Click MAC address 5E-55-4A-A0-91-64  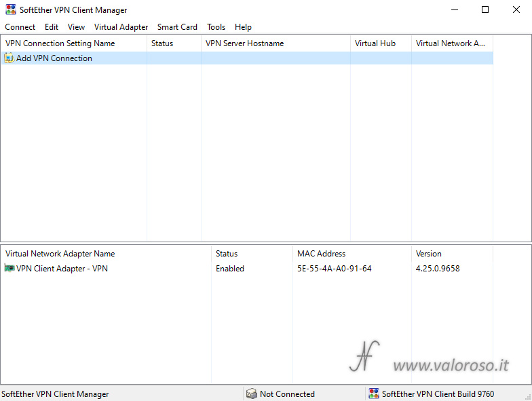click(334, 269)
